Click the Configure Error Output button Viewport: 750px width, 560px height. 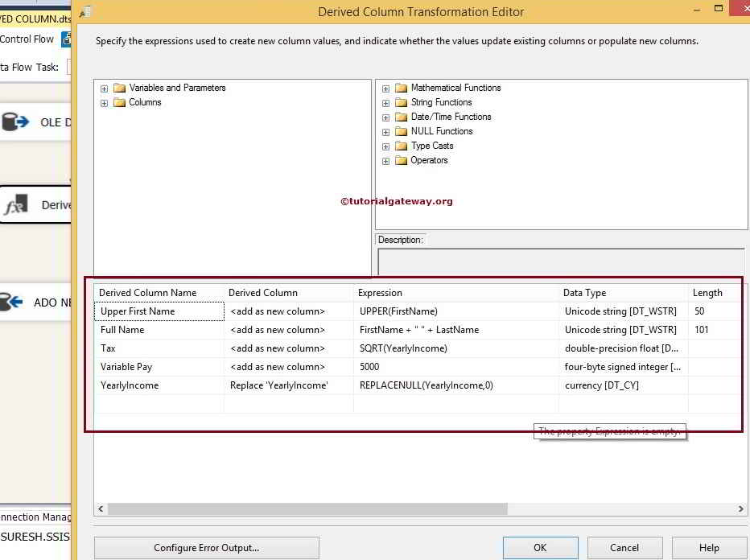coord(206,548)
